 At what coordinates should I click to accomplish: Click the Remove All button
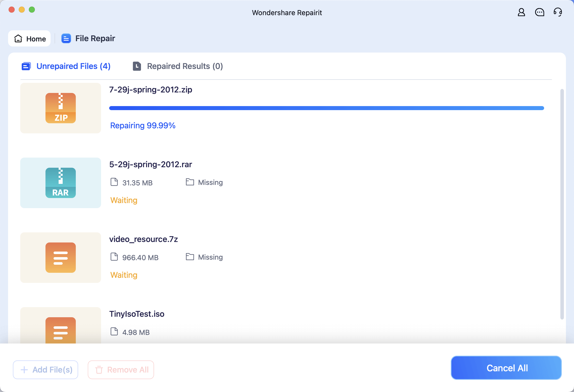pyautogui.click(x=121, y=370)
